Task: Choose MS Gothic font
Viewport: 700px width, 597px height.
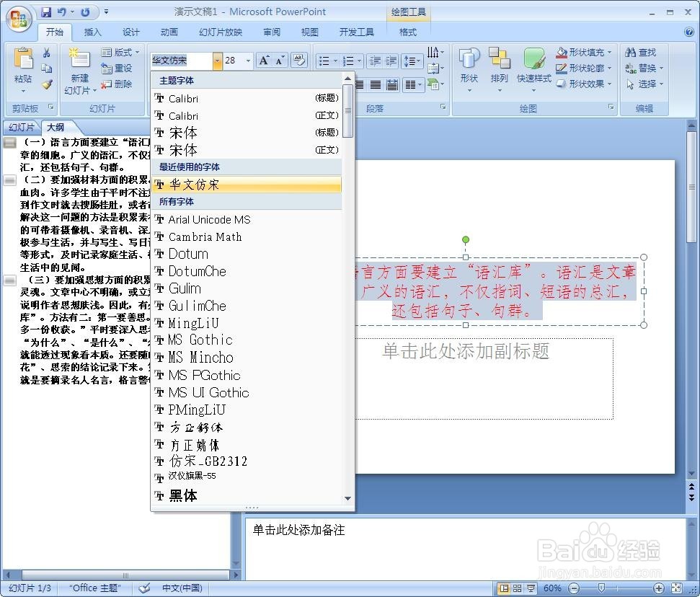Action: [247, 340]
